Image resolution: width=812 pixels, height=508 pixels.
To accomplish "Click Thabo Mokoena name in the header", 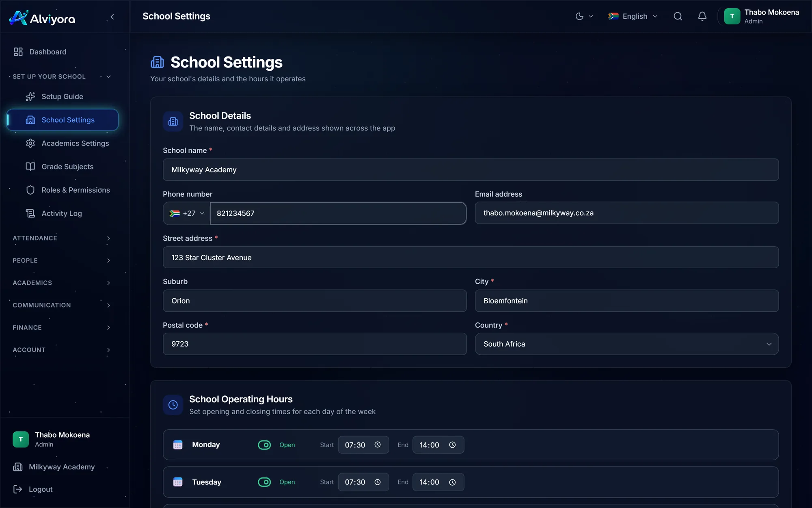I will [771, 12].
